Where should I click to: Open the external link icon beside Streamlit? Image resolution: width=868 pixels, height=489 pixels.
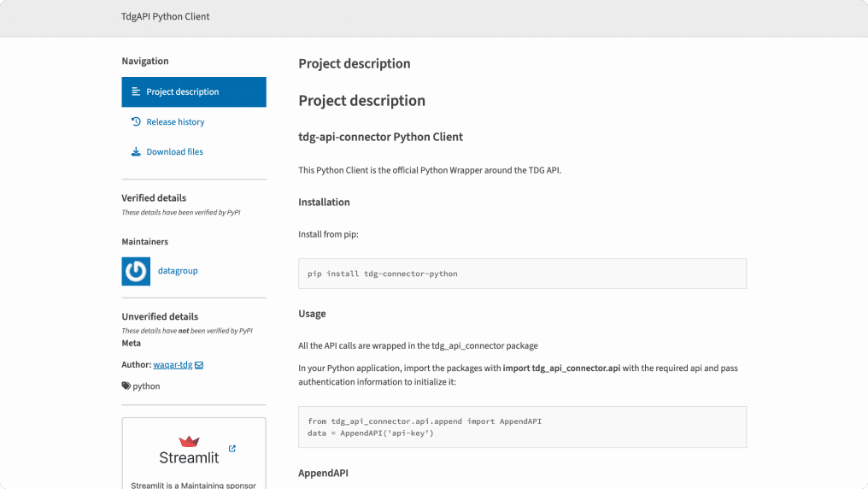232,449
